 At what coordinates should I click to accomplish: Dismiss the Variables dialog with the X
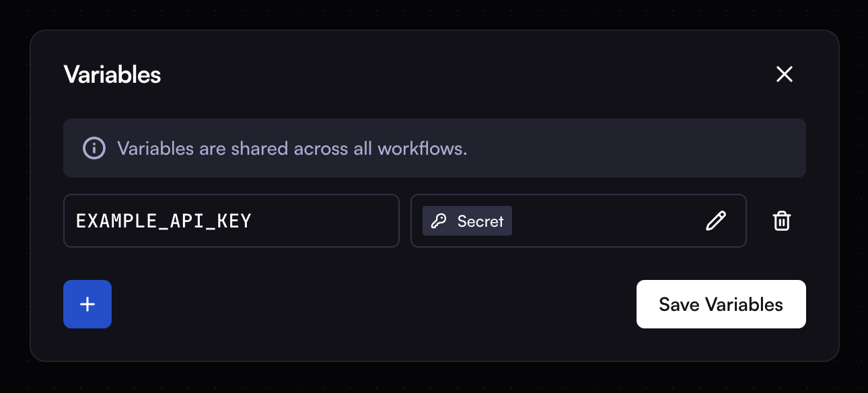[784, 74]
